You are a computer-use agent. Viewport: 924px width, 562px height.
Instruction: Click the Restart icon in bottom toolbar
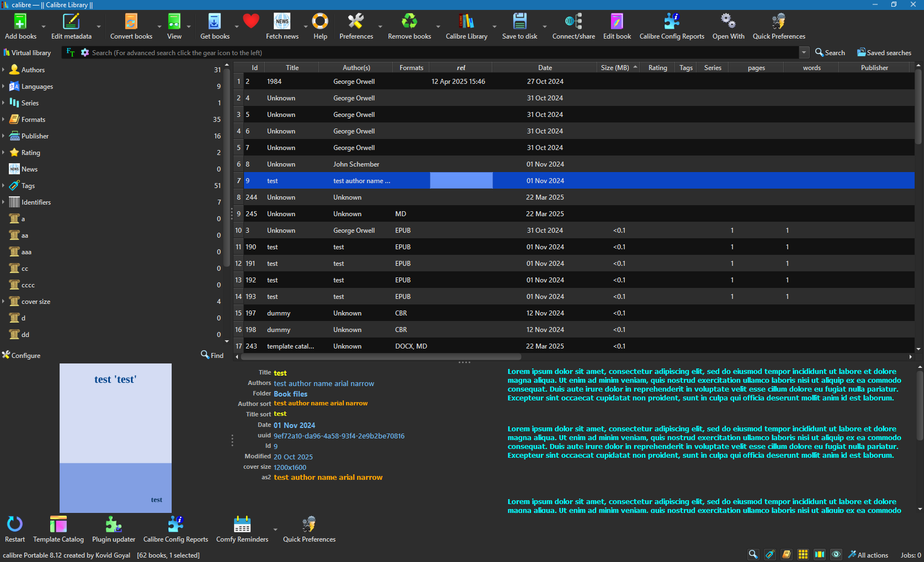click(15, 524)
